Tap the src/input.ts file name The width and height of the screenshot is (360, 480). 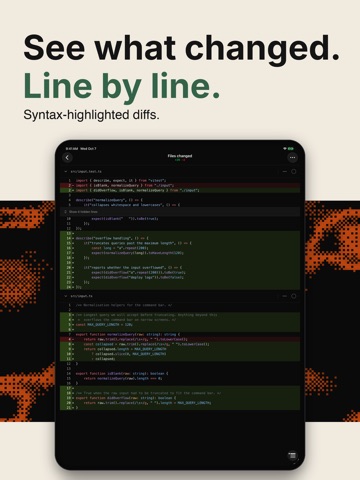point(81,296)
